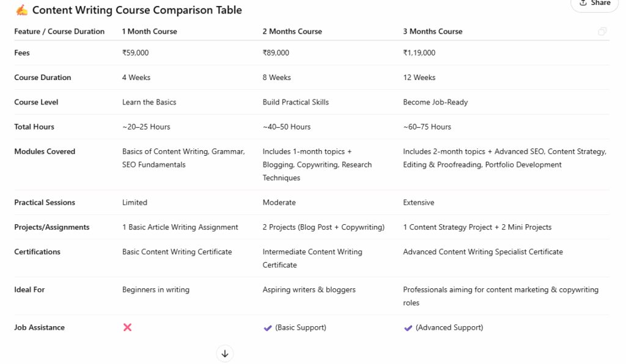The width and height of the screenshot is (626, 364).
Task: Click the Share button
Action: pyautogui.click(x=595, y=4)
